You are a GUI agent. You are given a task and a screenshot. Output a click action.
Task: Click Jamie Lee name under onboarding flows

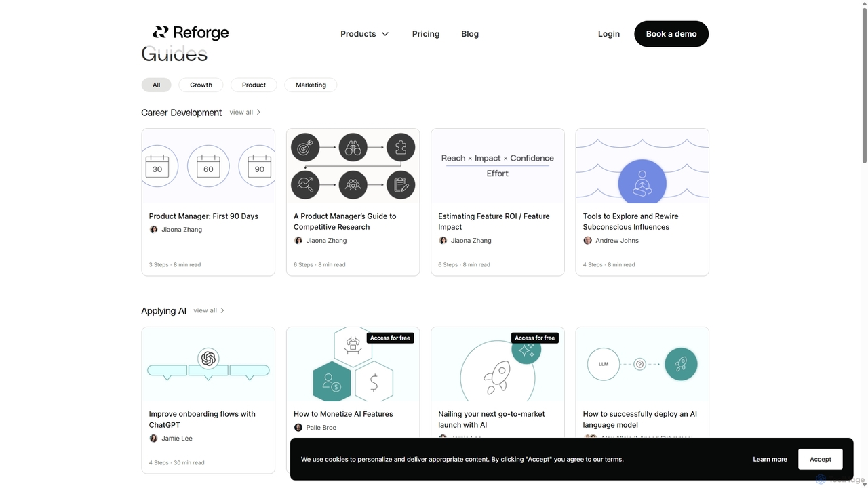pyautogui.click(x=177, y=439)
